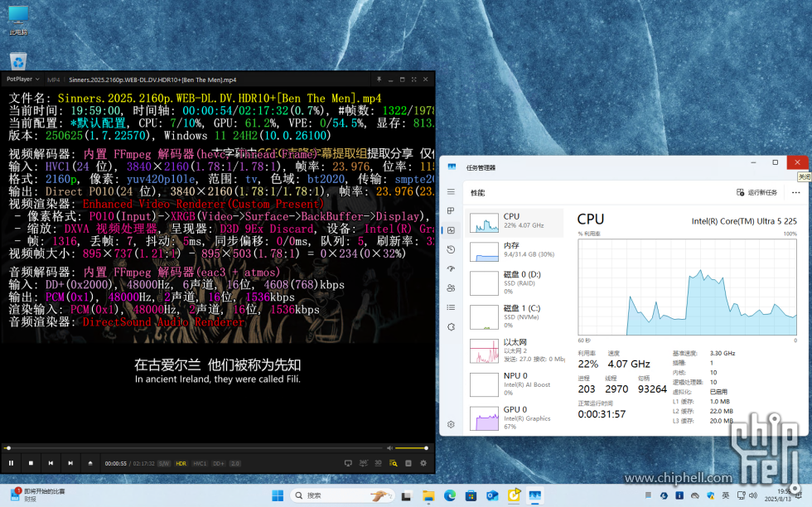812x507 pixels.
Task: Open Processes page in Task Manager sidebar
Action: [451, 210]
